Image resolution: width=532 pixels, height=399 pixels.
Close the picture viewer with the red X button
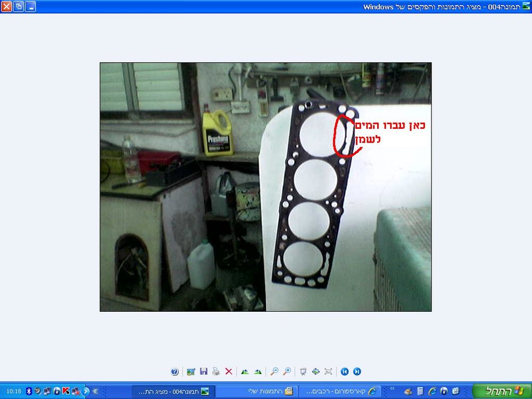coord(6,6)
